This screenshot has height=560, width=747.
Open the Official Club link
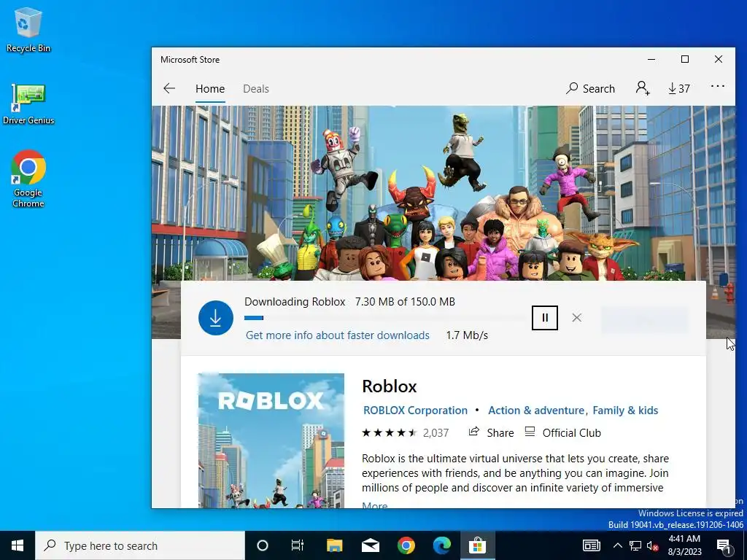pos(562,433)
